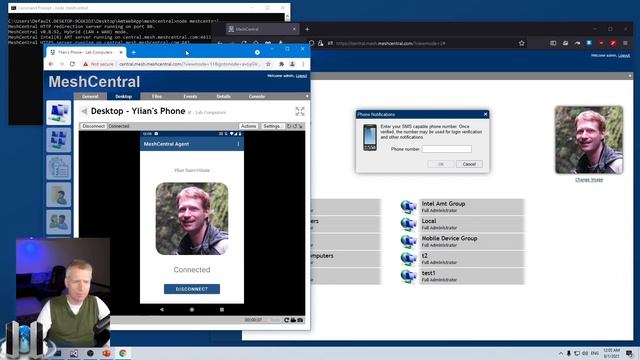Reload page in Chrome window
Viewport: 640px width, 360px height.
point(72,64)
